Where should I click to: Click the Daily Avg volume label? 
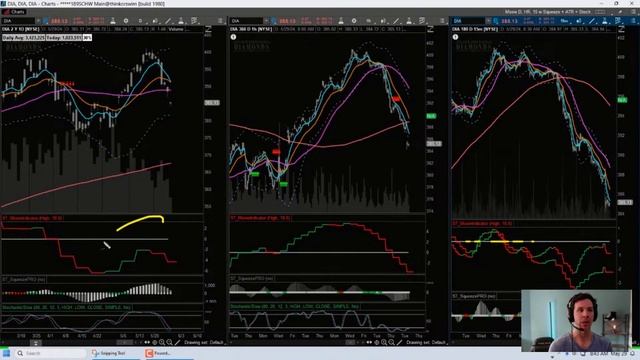pyautogui.click(x=23, y=38)
